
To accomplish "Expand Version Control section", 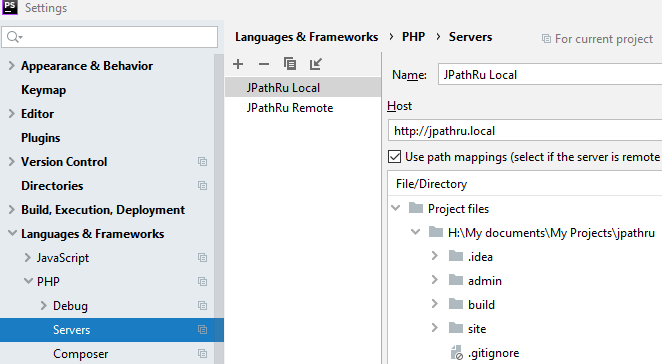I will coord(11,162).
